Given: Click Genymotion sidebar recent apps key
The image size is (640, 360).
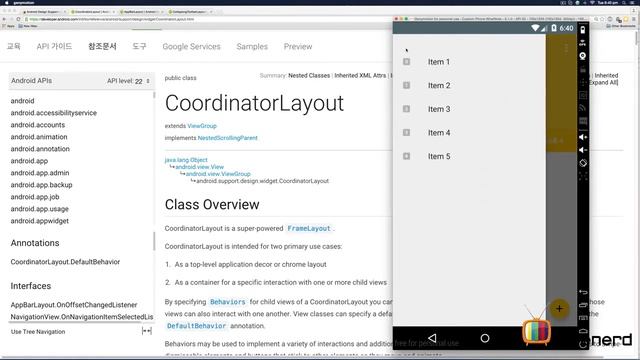Looking at the screenshot, I should [x=583, y=305].
